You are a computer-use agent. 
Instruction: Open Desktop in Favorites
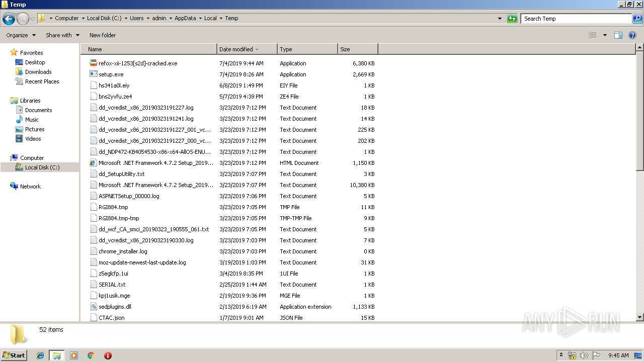coord(35,62)
